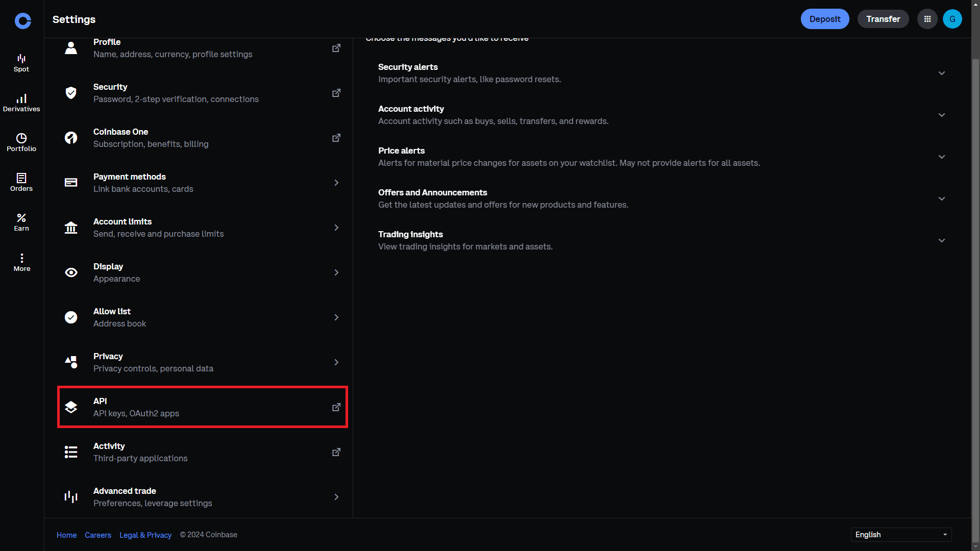The height and width of the screenshot is (551, 980).
Task: Follow the Home footer link
Action: click(x=66, y=535)
